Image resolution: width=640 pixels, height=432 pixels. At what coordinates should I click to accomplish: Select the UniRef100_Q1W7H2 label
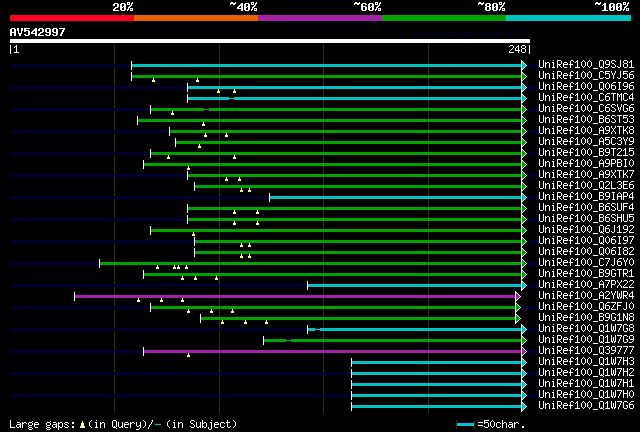(x=586, y=373)
